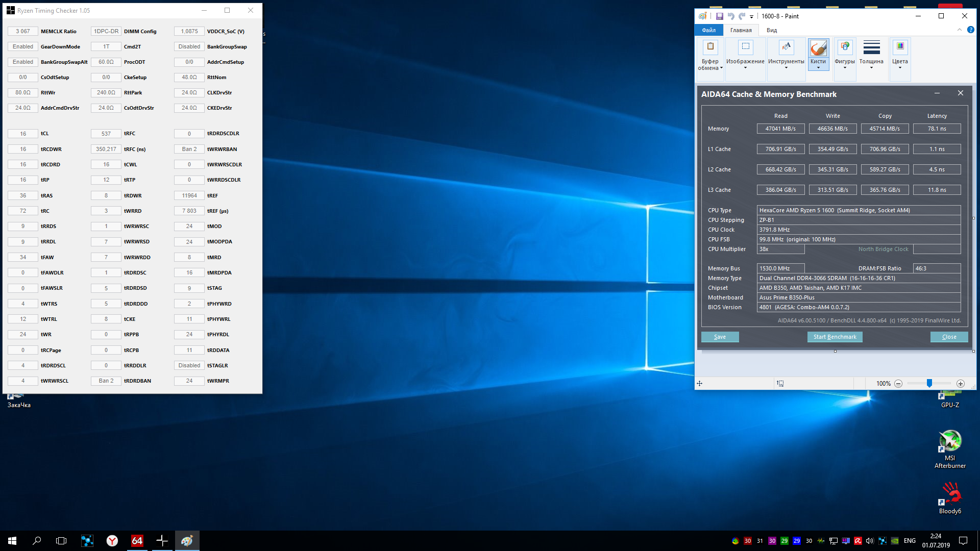The image size is (980, 551).
Task: Click the Yandex browser taskbar icon
Action: [x=112, y=541]
